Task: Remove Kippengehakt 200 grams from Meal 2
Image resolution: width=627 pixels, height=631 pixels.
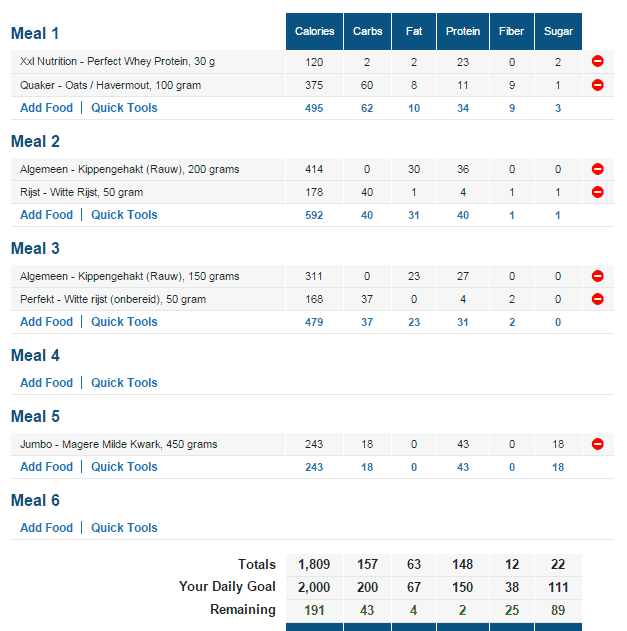Action: [x=598, y=169]
